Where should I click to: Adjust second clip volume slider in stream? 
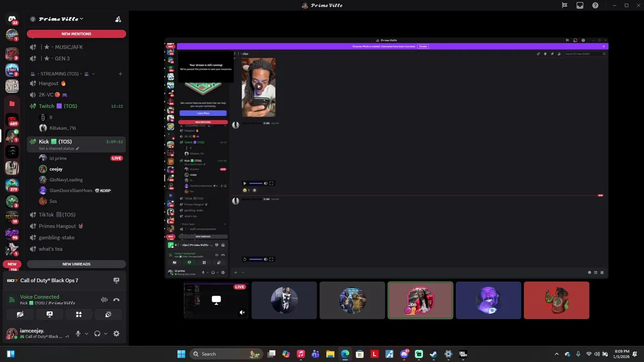(x=256, y=259)
